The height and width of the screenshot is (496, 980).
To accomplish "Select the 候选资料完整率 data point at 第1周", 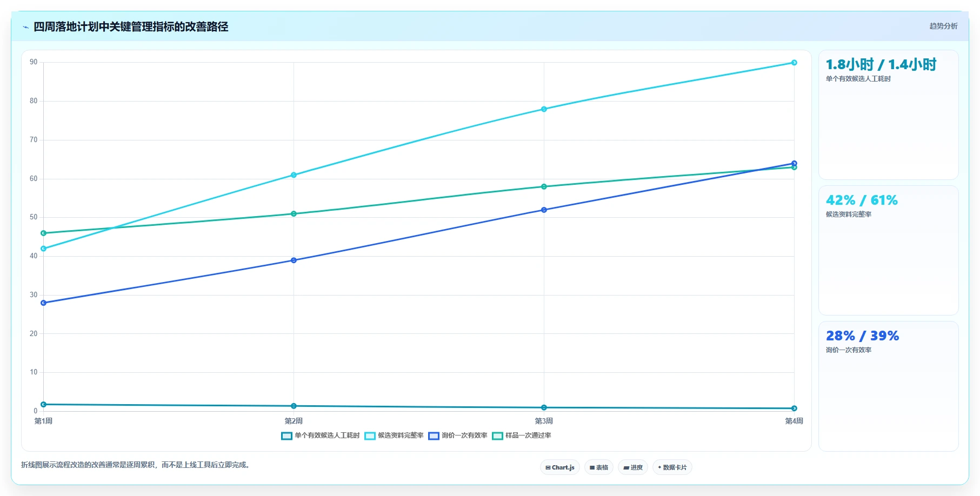I will [x=43, y=249].
